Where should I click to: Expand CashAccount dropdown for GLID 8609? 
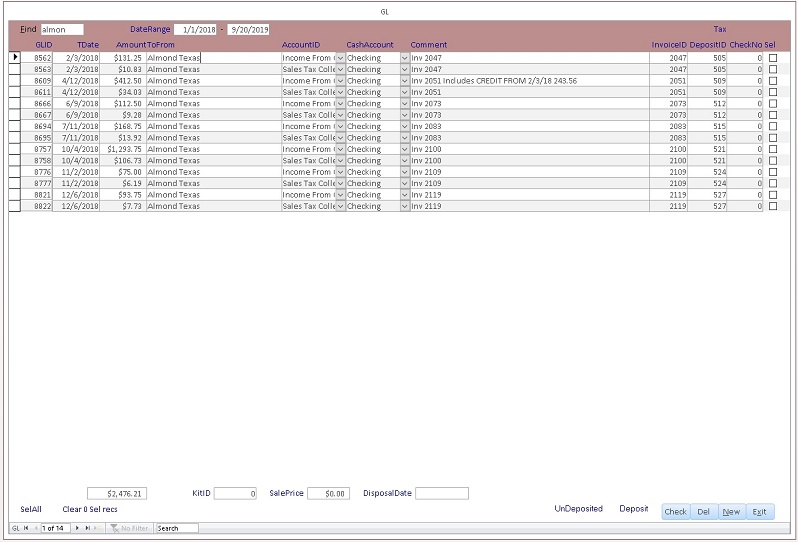coord(404,81)
